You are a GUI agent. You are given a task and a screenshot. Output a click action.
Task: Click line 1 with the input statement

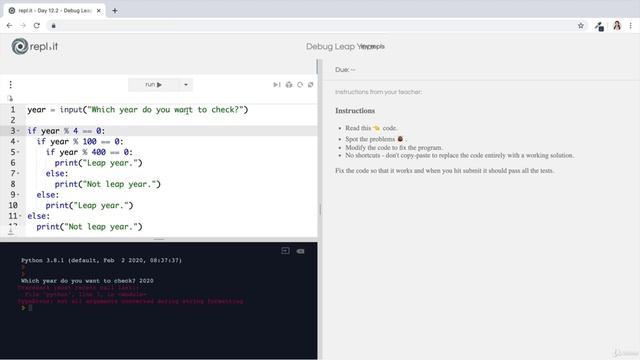[x=138, y=110]
